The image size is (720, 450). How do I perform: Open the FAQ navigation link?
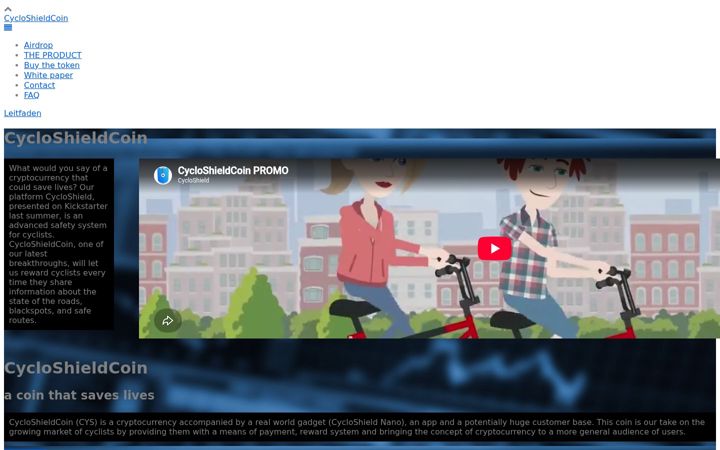coord(31,96)
